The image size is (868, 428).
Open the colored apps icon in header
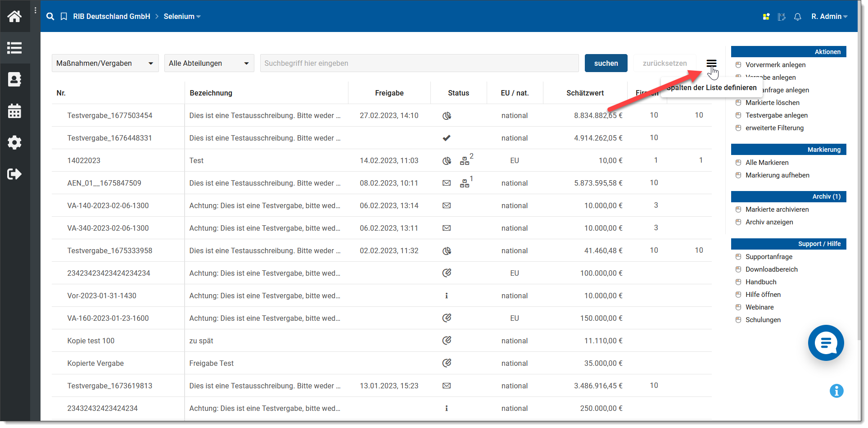(766, 17)
